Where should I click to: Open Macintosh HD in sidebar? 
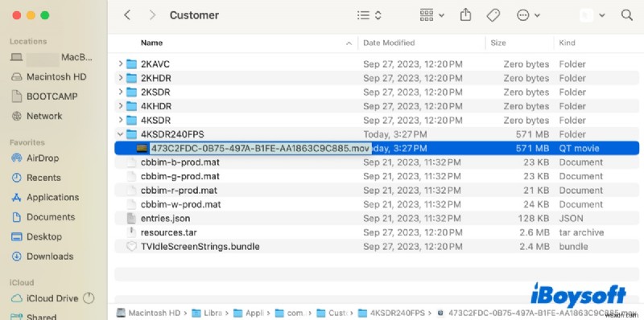(x=56, y=76)
